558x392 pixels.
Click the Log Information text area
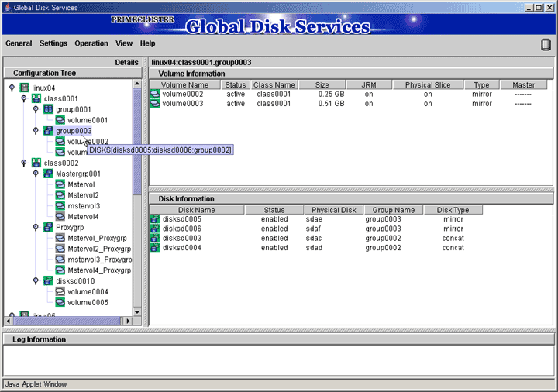click(x=279, y=360)
